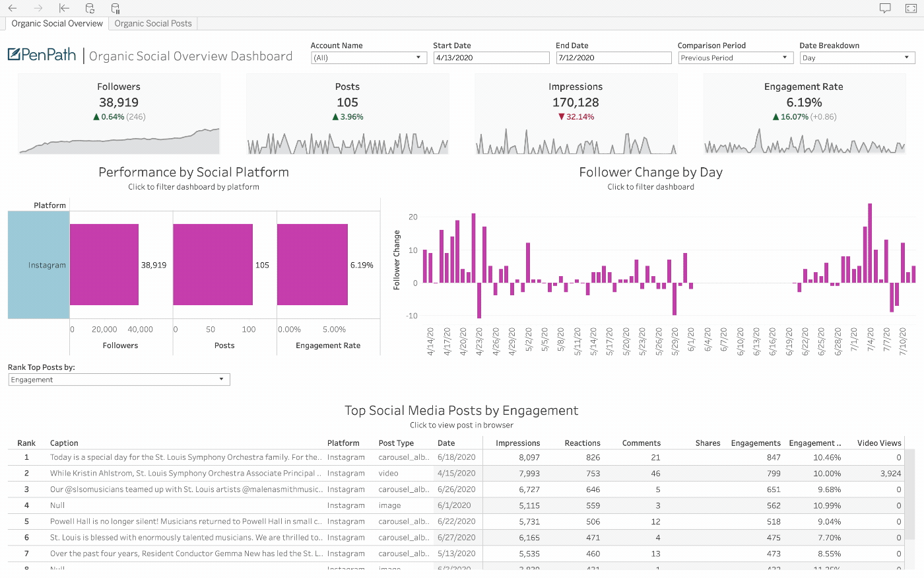Click the Posts bar showing 105
The width and height of the screenshot is (924, 578).
213,264
